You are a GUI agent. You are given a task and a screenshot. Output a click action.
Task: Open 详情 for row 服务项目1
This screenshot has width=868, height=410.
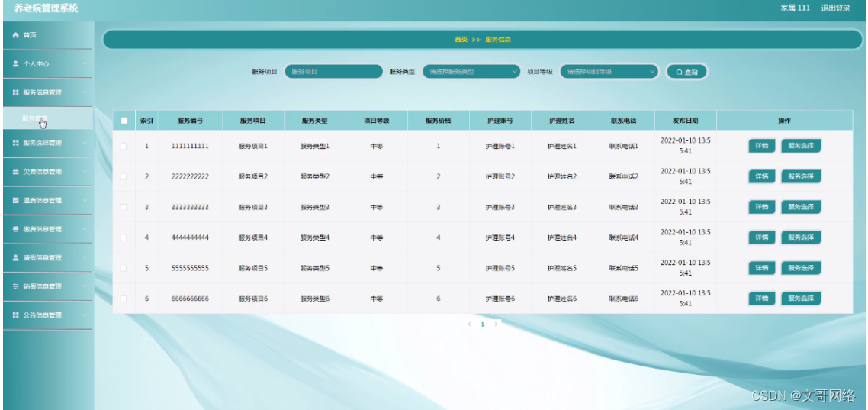(x=762, y=147)
